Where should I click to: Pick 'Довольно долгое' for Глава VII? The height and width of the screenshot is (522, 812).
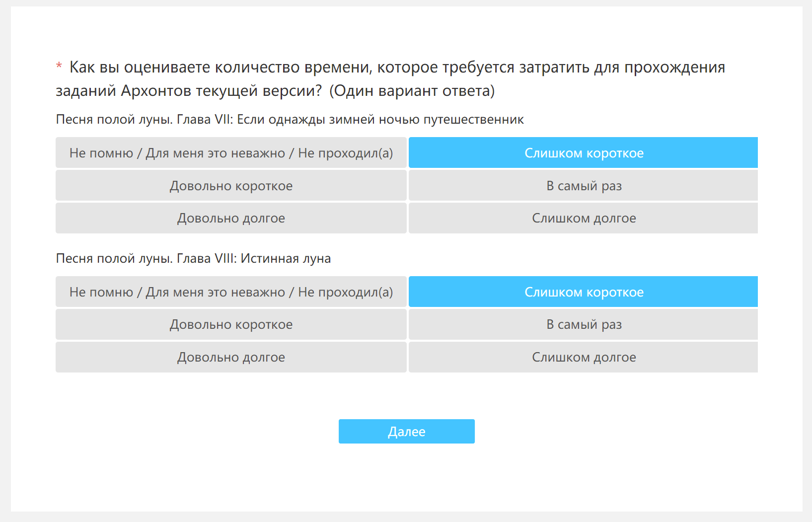pyautogui.click(x=231, y=218)
